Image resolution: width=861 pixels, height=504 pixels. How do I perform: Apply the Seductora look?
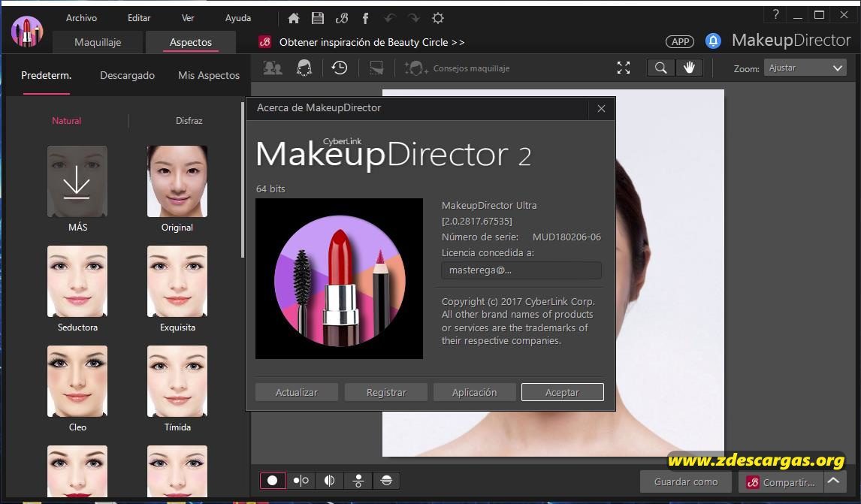[77, 281]
